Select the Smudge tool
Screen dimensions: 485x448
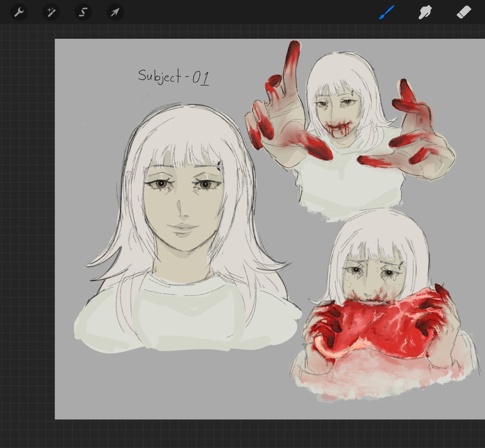tap(425, 12)
